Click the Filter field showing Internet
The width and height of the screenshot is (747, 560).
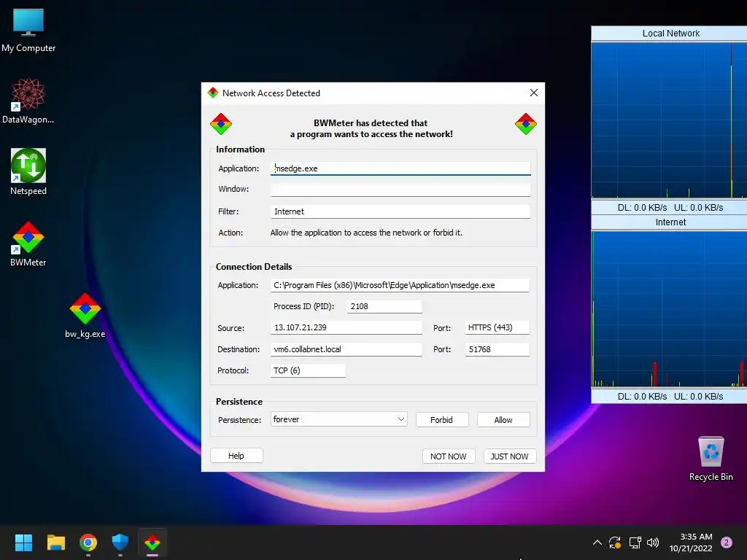(x=400, y=211)
